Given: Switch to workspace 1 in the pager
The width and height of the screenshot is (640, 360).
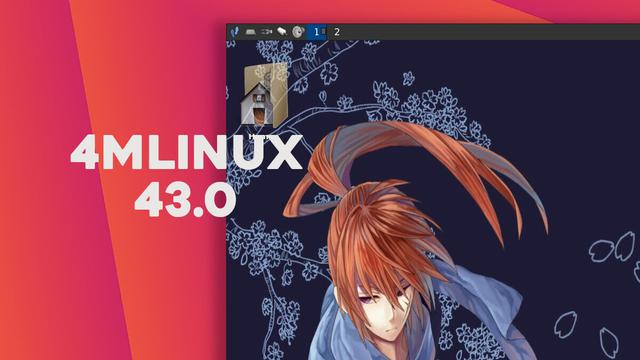Looking at the screenshot, I should (316, 32).
